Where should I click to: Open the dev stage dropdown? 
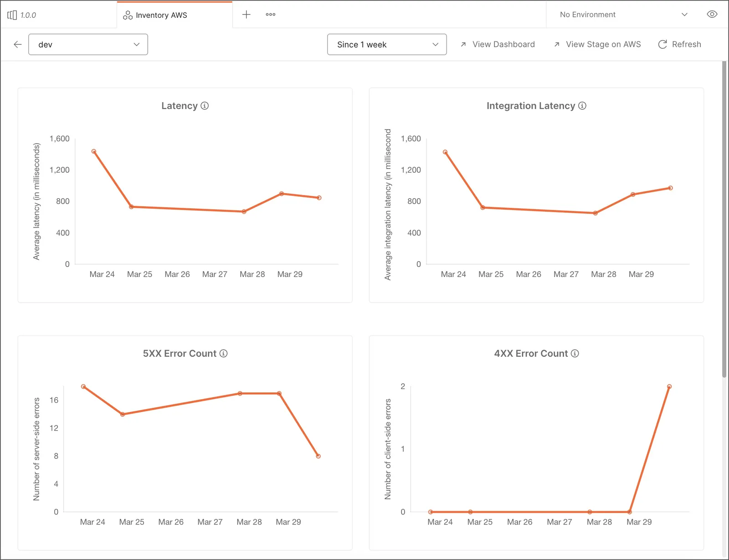coord(88,44)
